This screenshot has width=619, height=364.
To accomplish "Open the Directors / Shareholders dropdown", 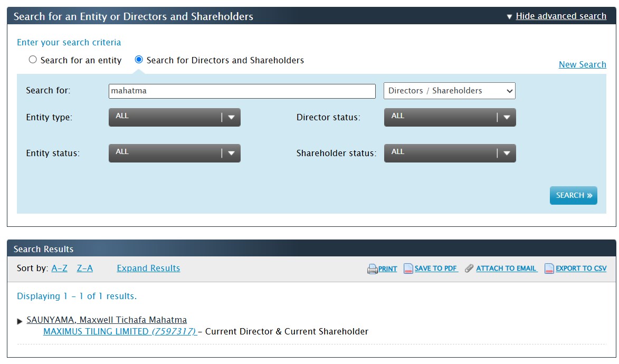I will click(449, 91).
